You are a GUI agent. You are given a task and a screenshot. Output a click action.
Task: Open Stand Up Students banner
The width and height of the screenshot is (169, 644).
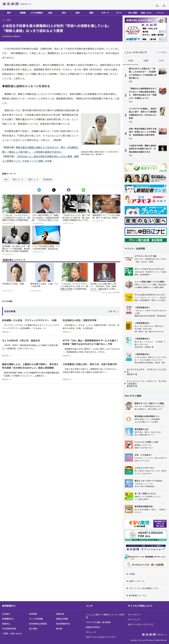(146, 178)
